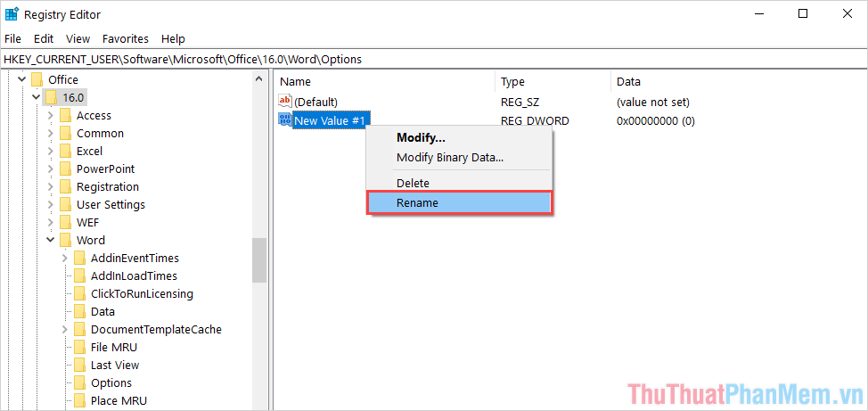The height and width of the screenshot is (411, 868).
Task: Select the Options key label in the tree
Action: (x=111, y=382)
